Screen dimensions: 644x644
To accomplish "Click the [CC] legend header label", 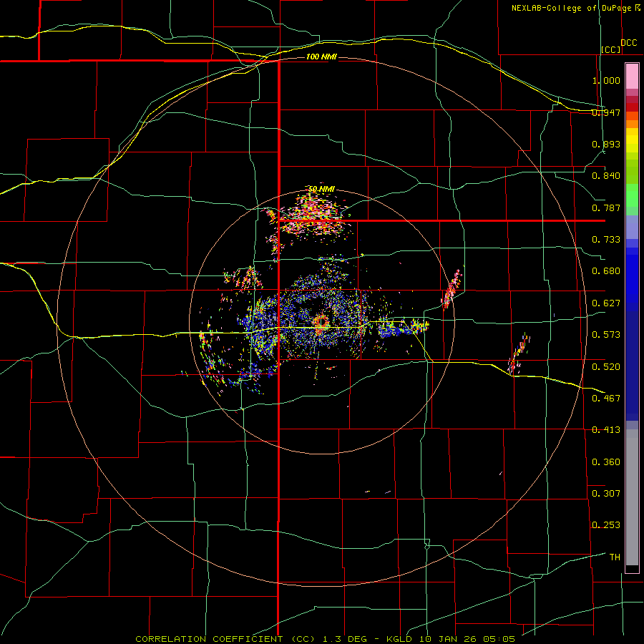I will click(611, 49).
